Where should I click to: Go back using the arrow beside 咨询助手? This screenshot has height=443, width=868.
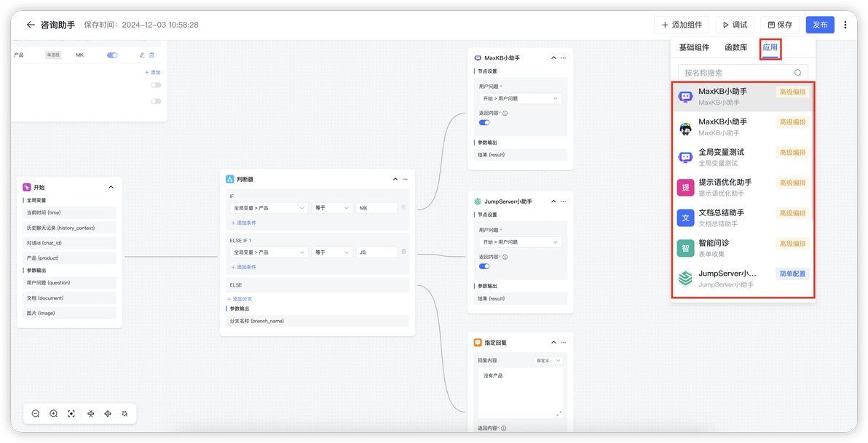pyautogui.click(x=31, y=25)
